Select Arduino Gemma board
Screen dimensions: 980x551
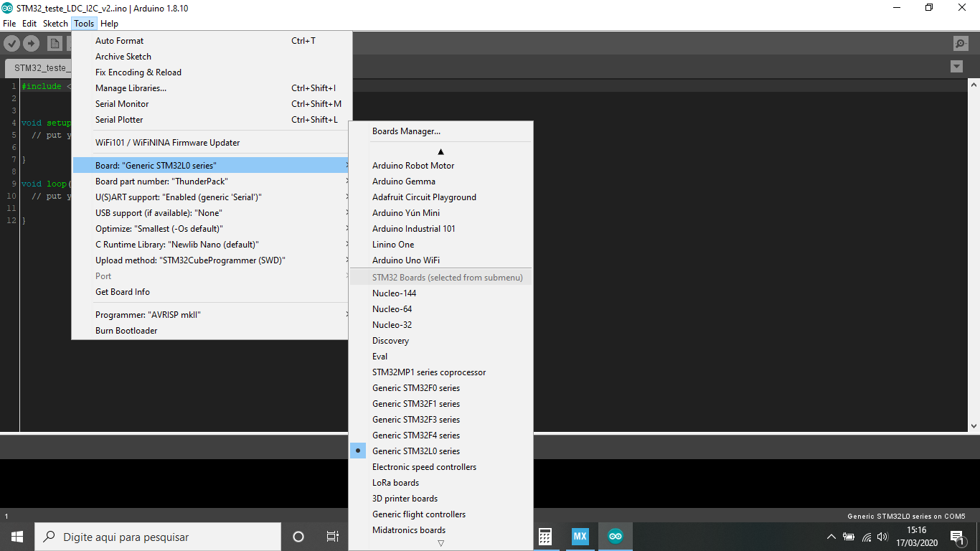(x=440, y=182)
